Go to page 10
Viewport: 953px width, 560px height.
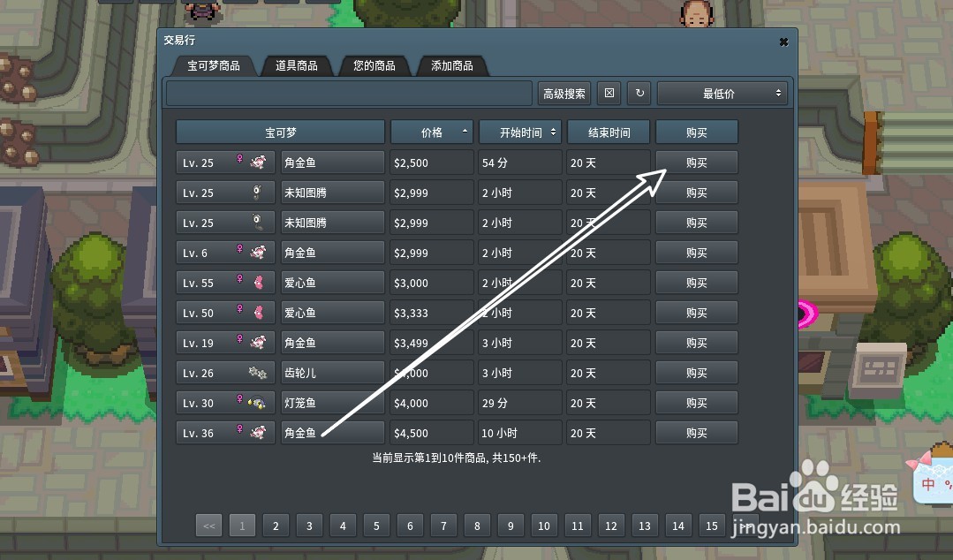pyautogui.click(x=544, y=526)
